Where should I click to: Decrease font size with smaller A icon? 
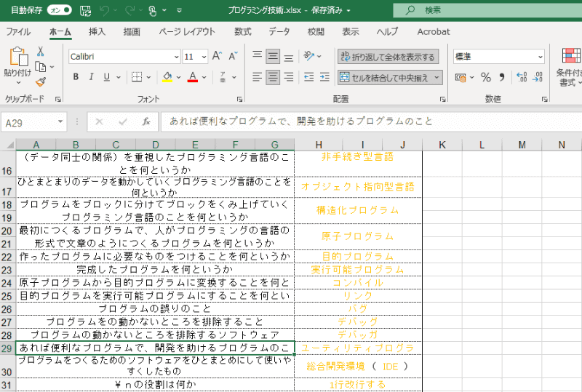click(233, 56)
